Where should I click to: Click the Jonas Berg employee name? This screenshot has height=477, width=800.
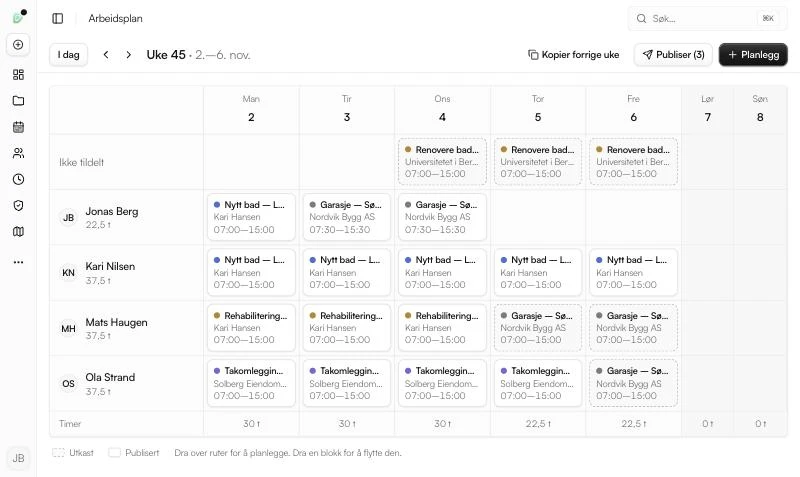112,211
